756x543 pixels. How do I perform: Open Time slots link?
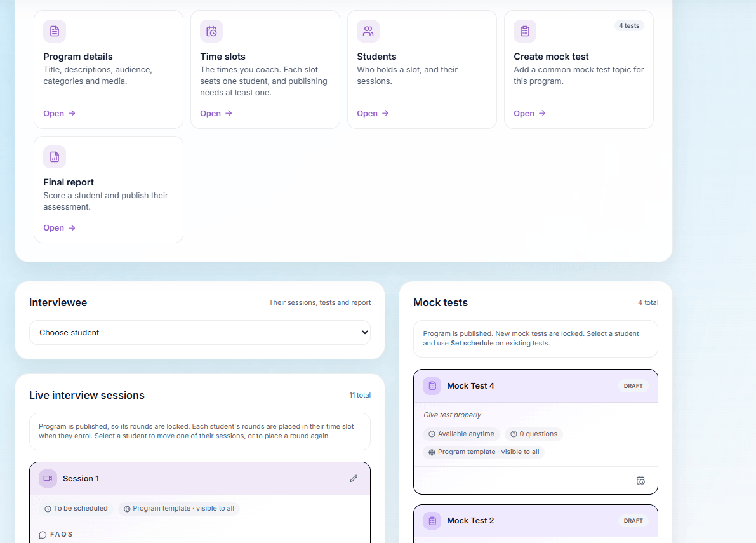(x=216, y=113)
